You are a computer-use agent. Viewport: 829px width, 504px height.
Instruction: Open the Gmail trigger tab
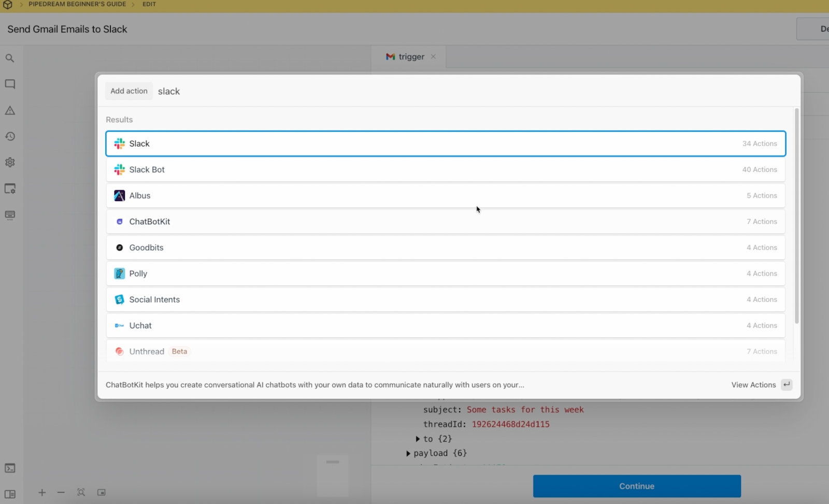click(409, 56)
